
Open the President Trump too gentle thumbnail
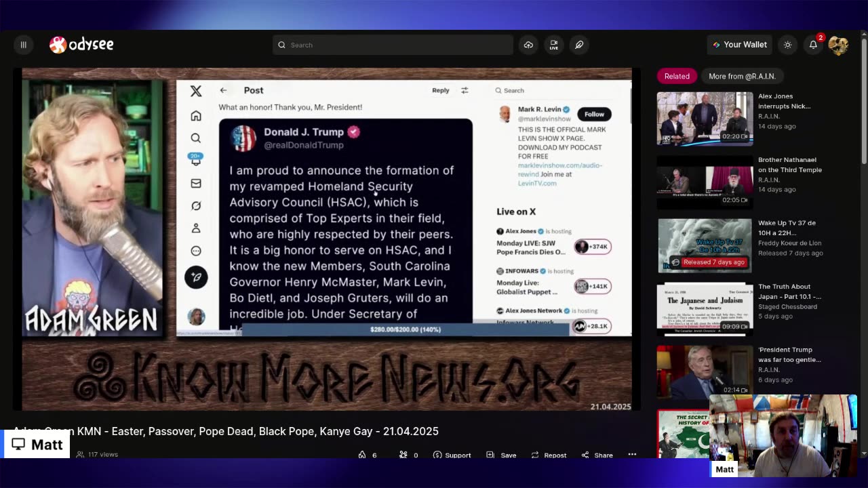point(705,372)
